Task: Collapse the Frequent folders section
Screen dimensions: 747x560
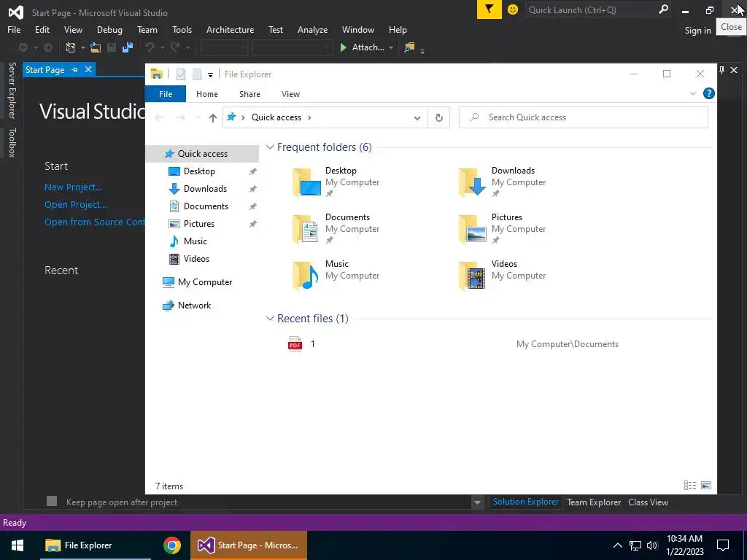Action: [x=270, y=147]
